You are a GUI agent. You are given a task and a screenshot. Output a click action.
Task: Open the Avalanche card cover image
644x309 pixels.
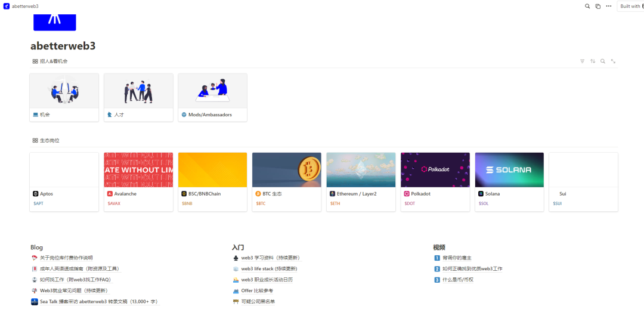coord(138,169)
